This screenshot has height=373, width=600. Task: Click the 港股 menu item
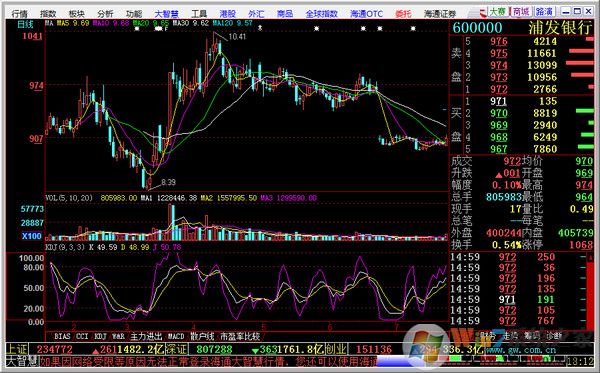coord(228,14)
